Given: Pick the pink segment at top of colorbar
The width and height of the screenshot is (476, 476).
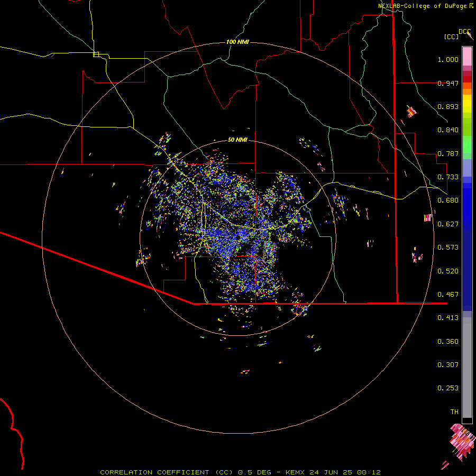Looking at the screenshot, I should coord(467,56).
